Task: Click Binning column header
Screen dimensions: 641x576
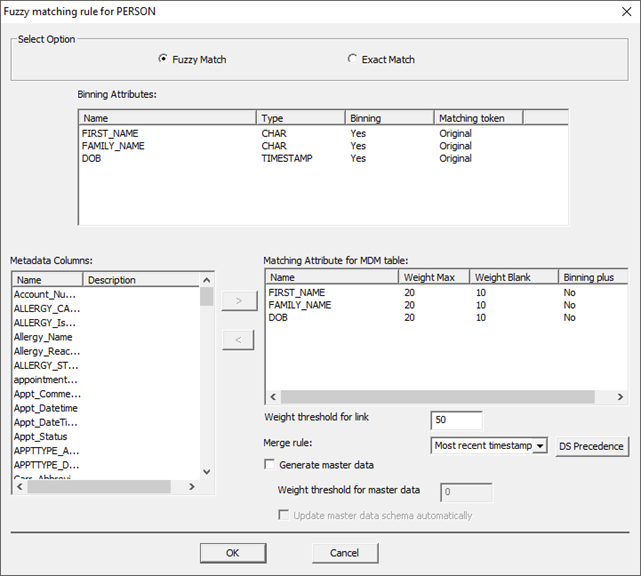Action: pos(389,118)
